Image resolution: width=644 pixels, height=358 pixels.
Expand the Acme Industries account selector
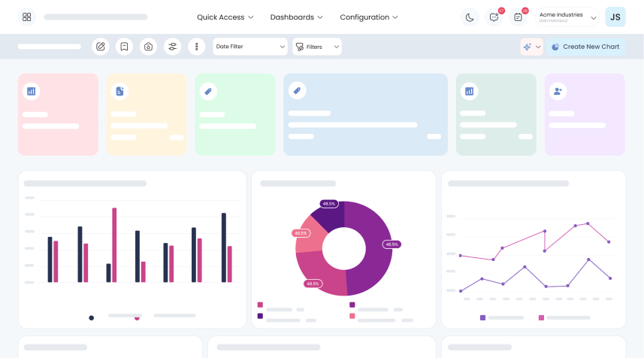[567, 17]
